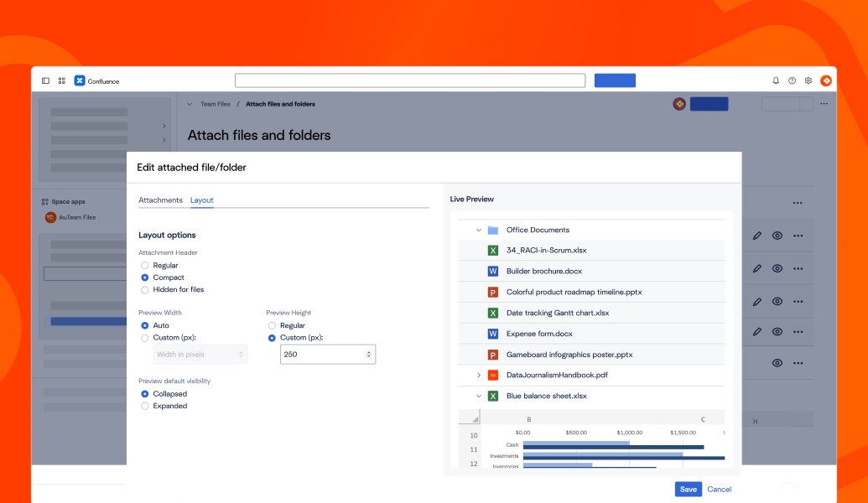Select Custom (px) preview width option

pos(145,338)
